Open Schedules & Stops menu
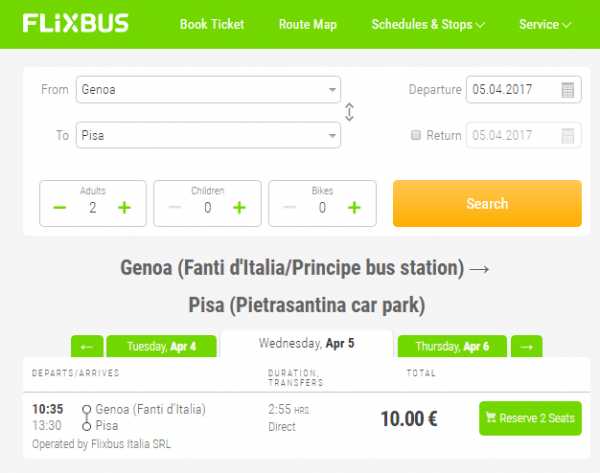Screen dimensions: 600x473 428,24
